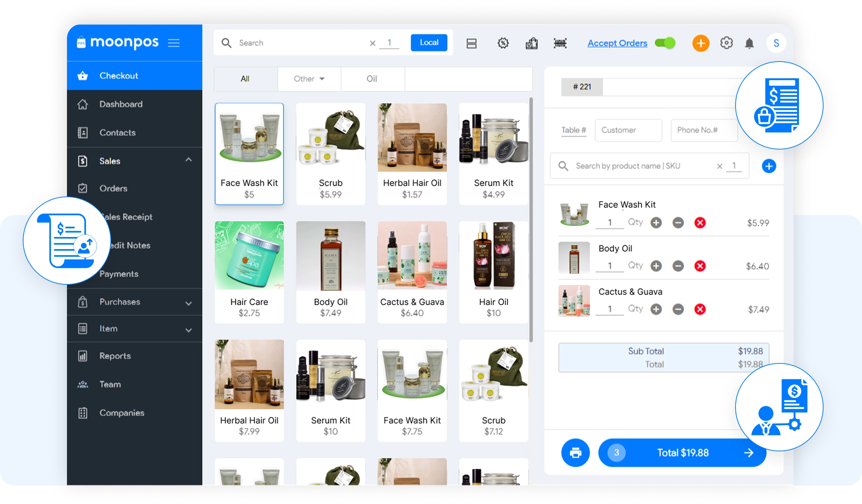Viewport: 862px width, 504px height.
Task: Expand the Purchases sidebar section
Action: (x=188, y=303)
